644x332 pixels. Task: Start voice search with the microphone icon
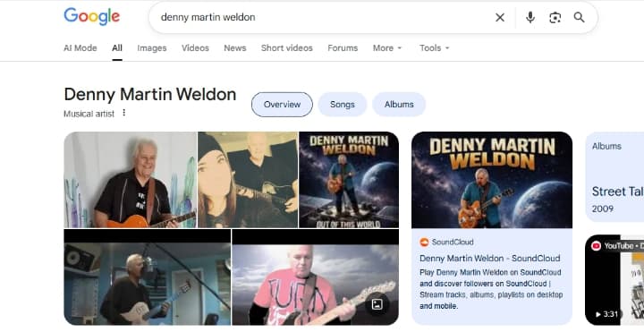[530, 17]
